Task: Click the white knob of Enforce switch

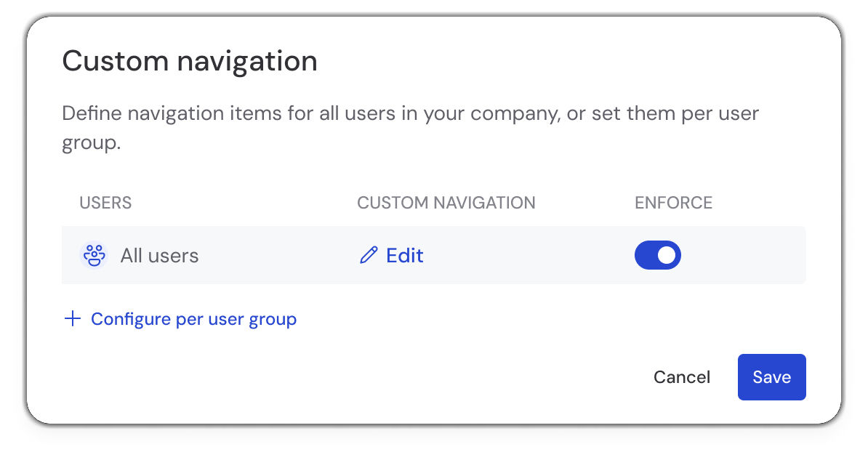Action: point(667,256)
